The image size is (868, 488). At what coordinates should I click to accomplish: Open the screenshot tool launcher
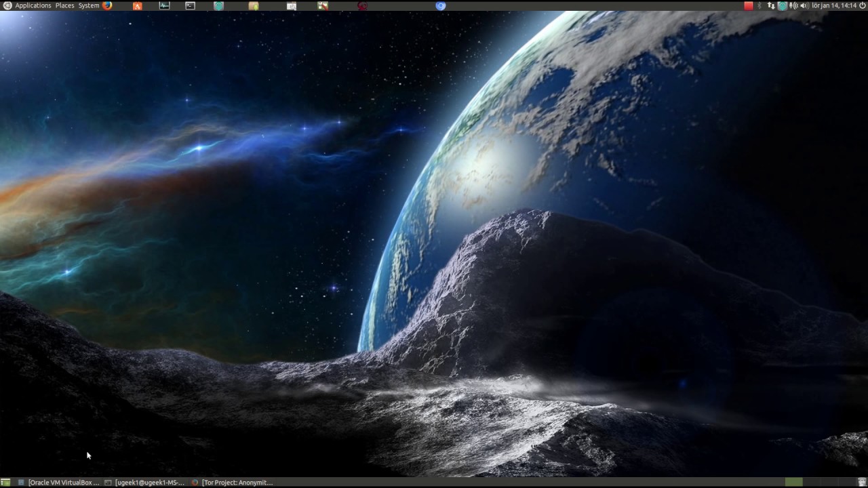[x=292, y=5]
